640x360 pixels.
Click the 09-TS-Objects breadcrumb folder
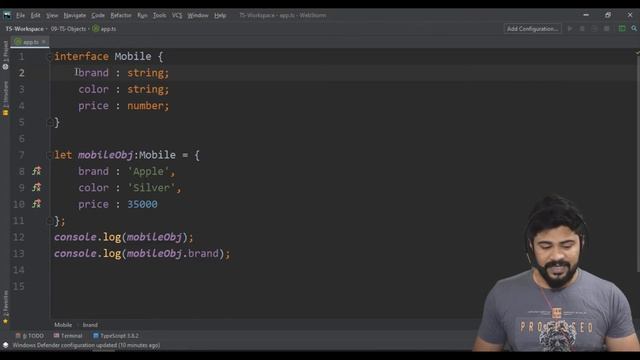point(68,29)
